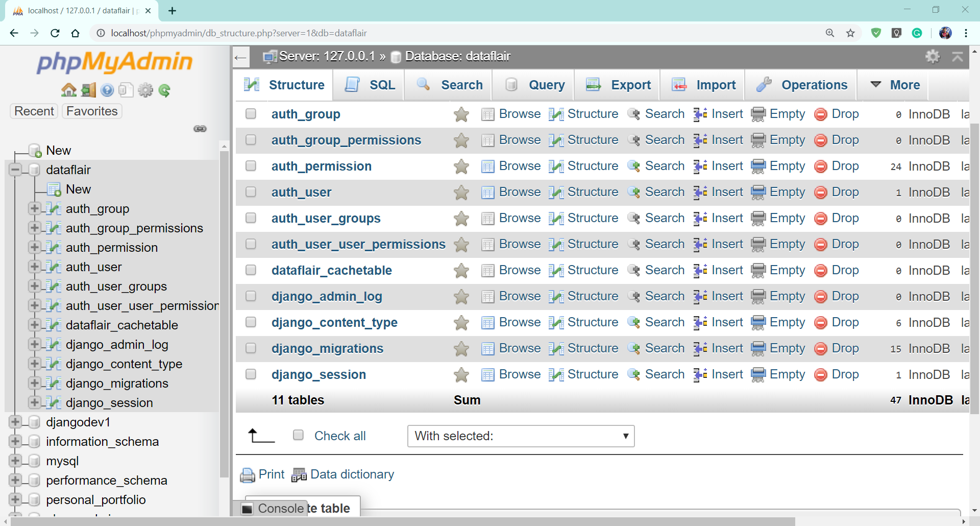Viewport: 980px width, 526px height.
Task: Click the Recent button
Action: tap(34, 111)
